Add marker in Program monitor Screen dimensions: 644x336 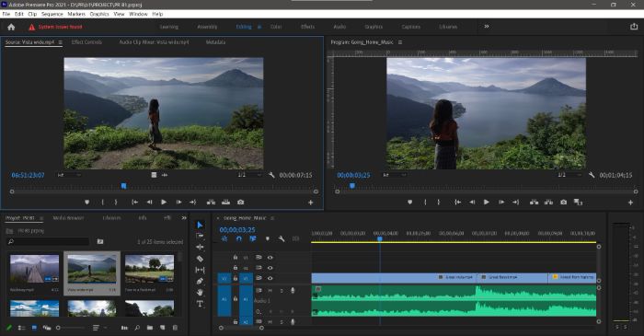click(410, 203)
